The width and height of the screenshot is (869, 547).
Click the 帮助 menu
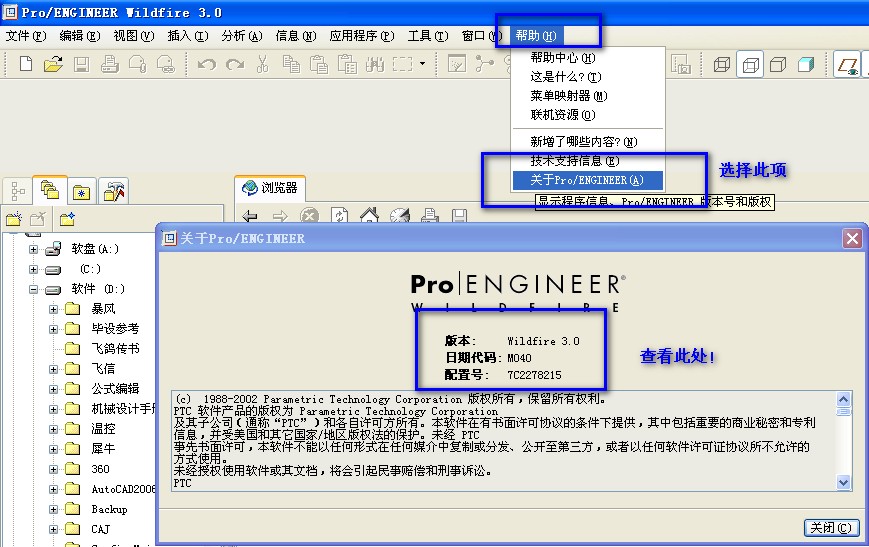[536, 36]
